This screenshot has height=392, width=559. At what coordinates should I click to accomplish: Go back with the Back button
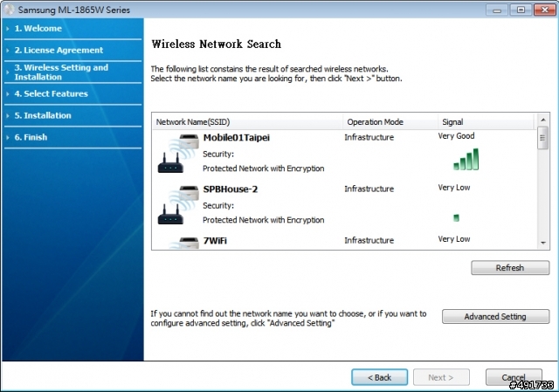[x=379, y=377]
